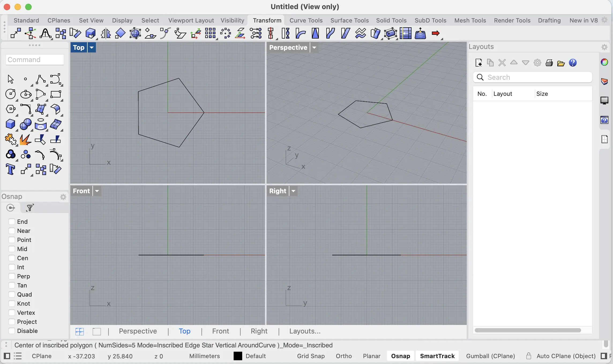Open the Osnap filter settings icon
Viewport: 613px width, 364px height.
[29, 208]
